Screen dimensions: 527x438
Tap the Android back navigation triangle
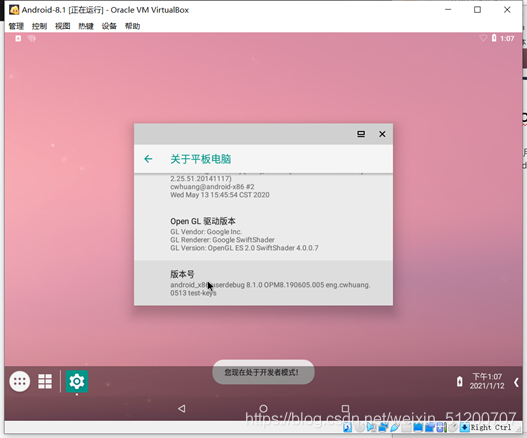(x=181, y=408)
